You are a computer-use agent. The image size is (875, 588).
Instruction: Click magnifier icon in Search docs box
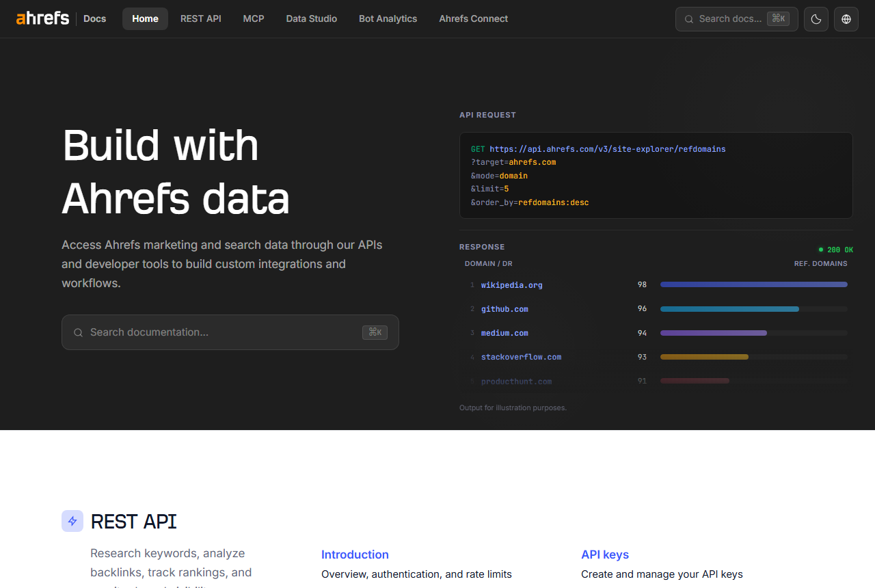click(689, 19)
